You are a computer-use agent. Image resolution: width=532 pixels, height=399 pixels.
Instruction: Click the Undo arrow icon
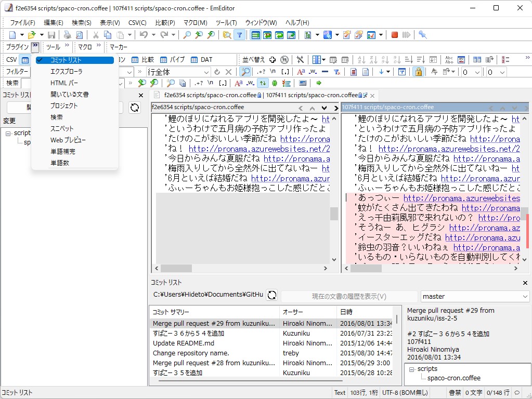point(144,35)
